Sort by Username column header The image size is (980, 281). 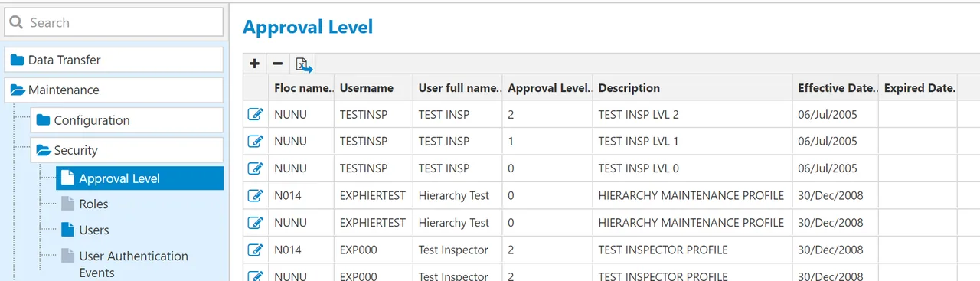point(373,88)
